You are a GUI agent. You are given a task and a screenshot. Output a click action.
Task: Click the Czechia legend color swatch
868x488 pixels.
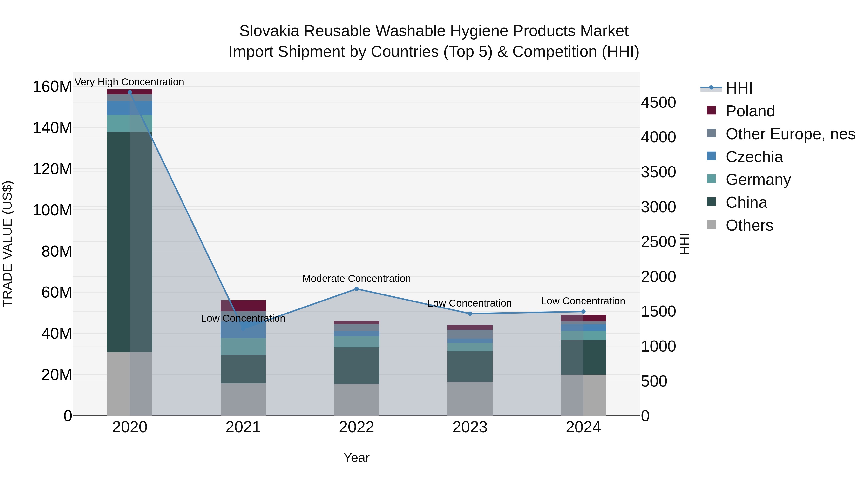click(x=711, y=156)
